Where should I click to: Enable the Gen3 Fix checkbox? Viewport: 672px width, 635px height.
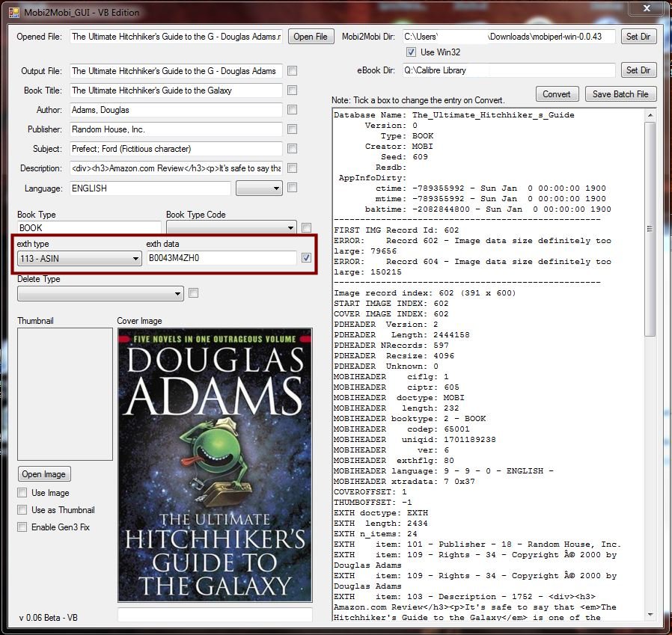coord(22,527)
